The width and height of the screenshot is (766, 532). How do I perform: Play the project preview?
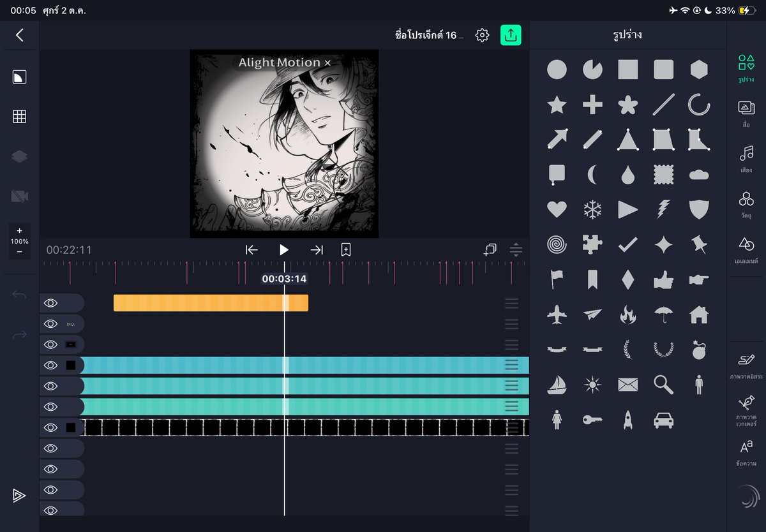coord(284,250)
